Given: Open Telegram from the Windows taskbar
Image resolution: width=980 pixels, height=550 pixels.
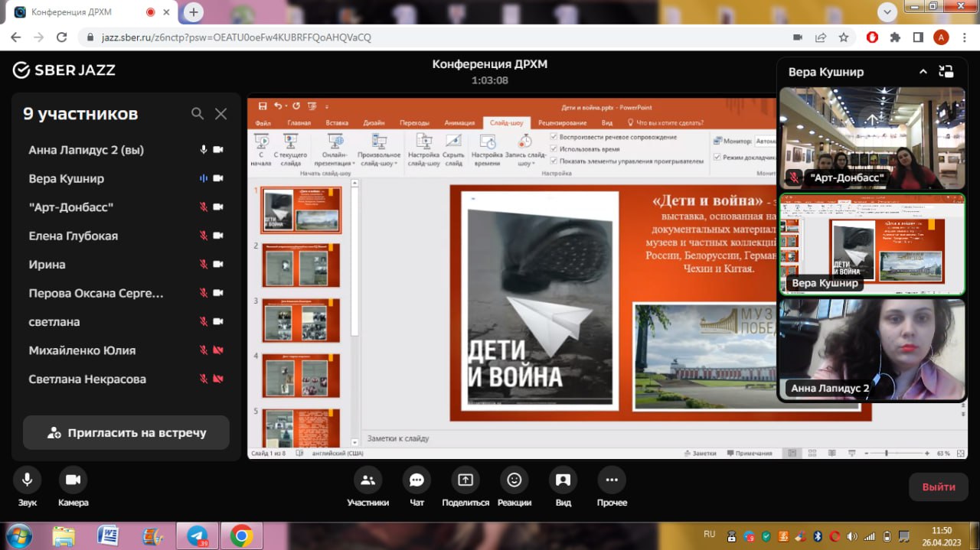Looking at the screenshot, I should pyautogui.click(x=197, y=535).
